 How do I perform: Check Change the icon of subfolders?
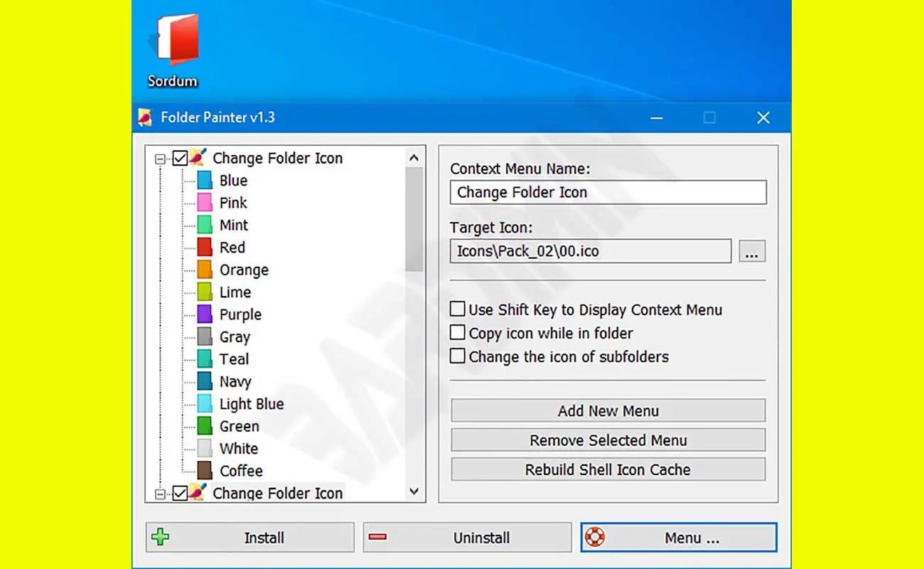(x=458, y=356)
